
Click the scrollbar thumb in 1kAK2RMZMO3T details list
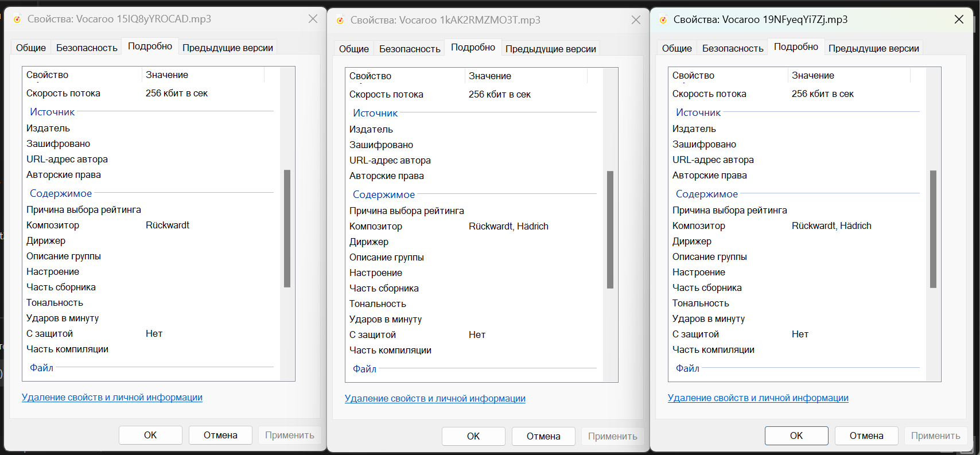point(610,230)
